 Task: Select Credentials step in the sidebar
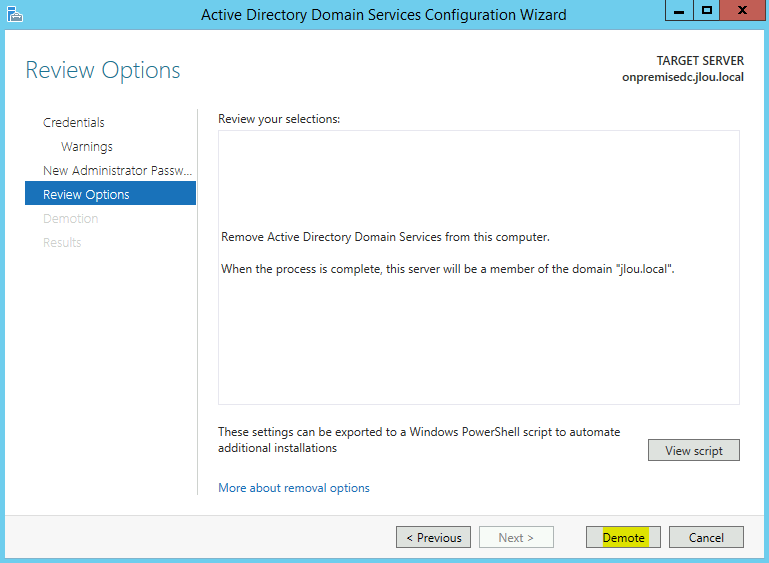[74, 123]
